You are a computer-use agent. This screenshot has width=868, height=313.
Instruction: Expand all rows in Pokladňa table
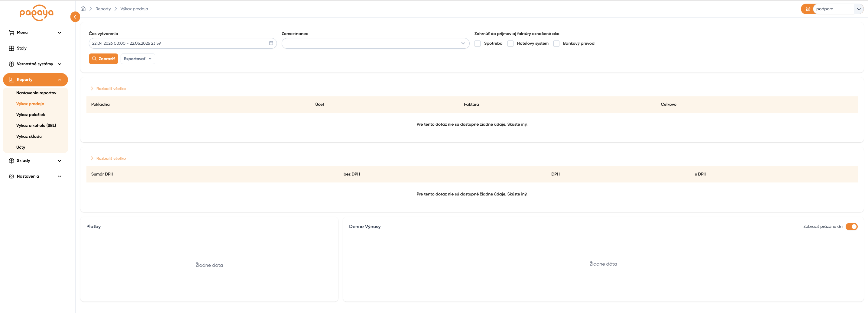click(x=108, y=89)
